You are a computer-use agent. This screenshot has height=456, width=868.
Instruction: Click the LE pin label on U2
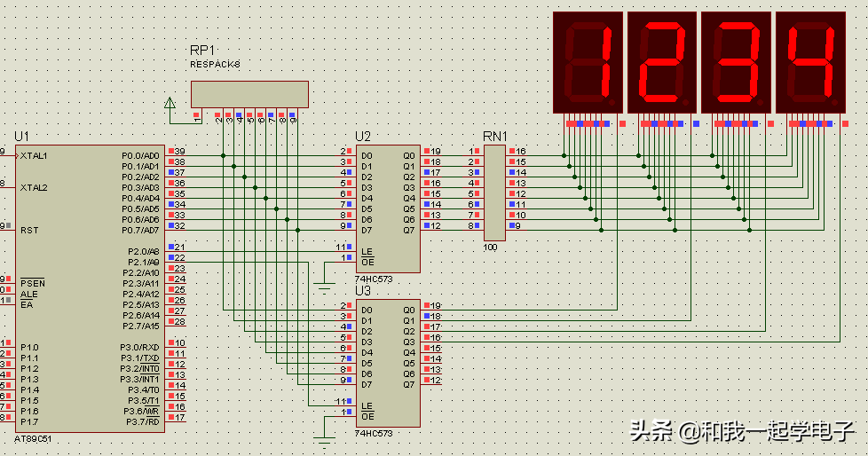point(367,251)
